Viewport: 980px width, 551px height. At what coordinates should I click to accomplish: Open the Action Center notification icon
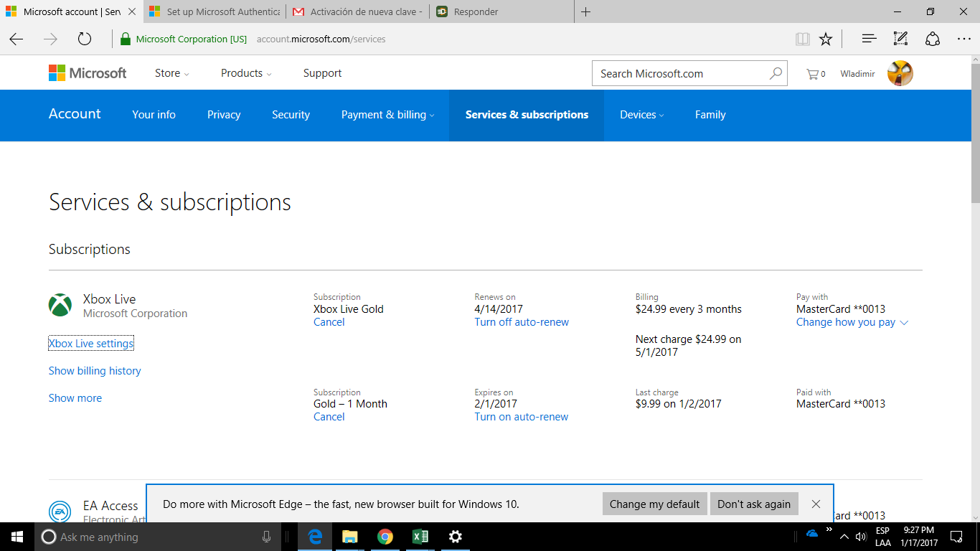(x=956, y=537)
